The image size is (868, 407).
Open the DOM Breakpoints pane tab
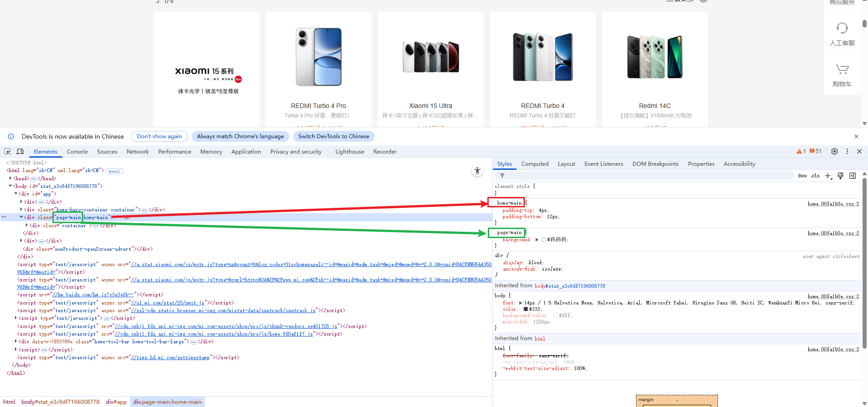[x=656, y=164]
